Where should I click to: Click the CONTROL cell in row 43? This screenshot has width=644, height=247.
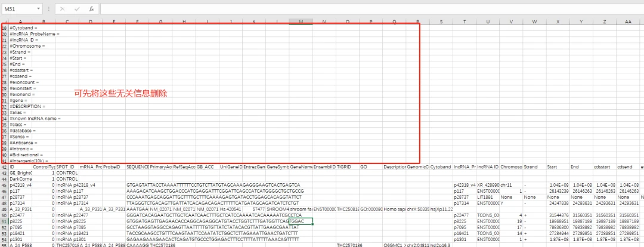coord(67,174)
